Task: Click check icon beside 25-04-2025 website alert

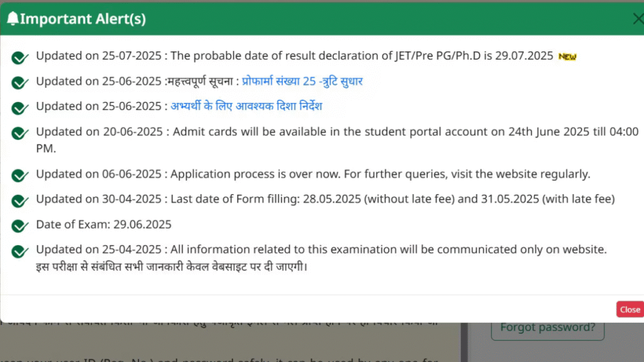Action: 19,251
